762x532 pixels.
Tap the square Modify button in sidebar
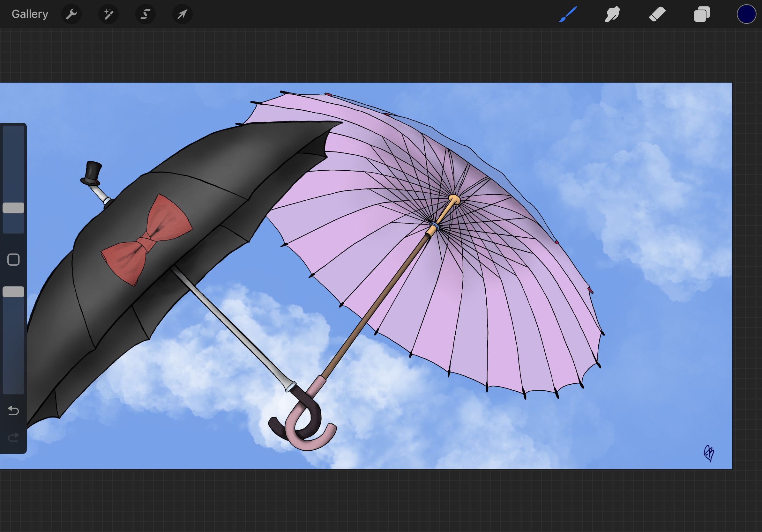point(13,260)
